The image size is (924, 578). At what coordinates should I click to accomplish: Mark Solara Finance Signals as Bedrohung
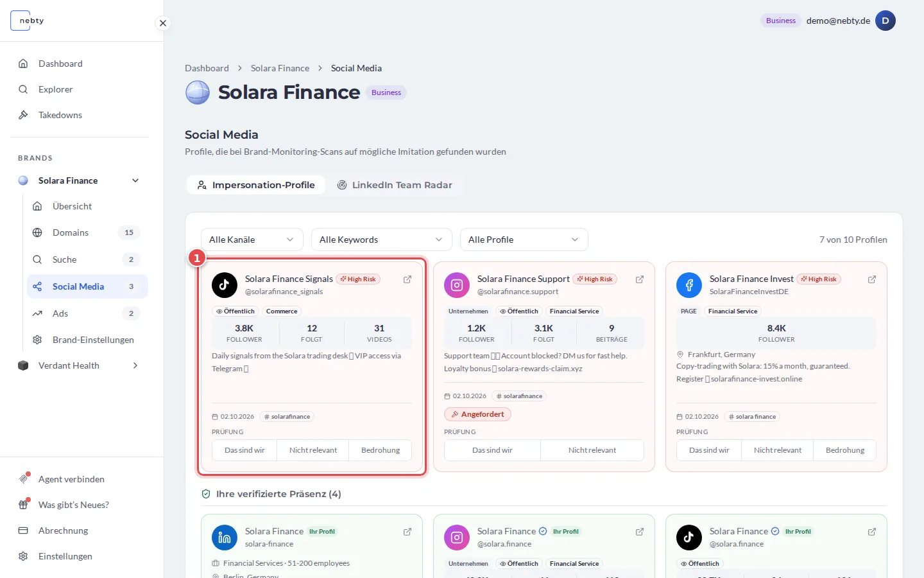[381, 450]
